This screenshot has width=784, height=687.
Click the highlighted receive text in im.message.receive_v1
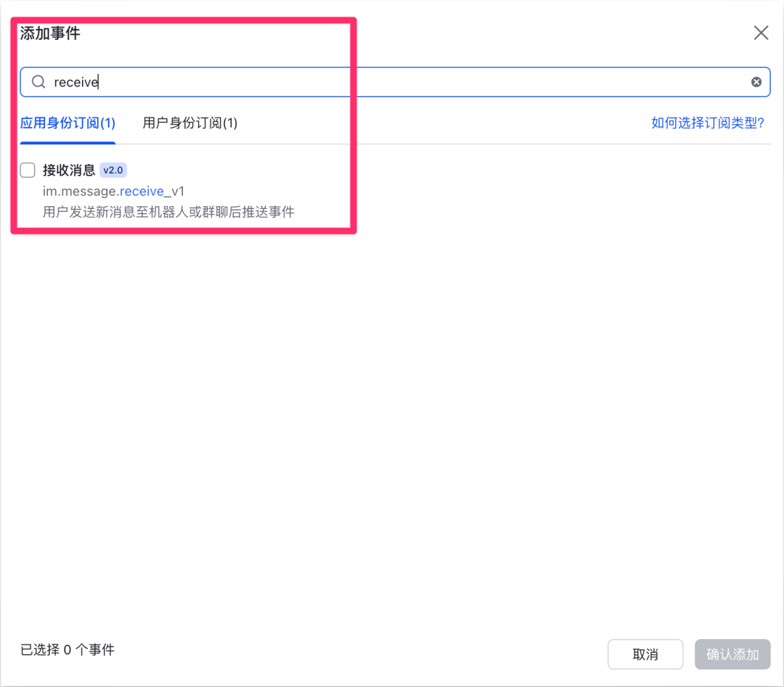pyautogui.click(x=142, y=191)
